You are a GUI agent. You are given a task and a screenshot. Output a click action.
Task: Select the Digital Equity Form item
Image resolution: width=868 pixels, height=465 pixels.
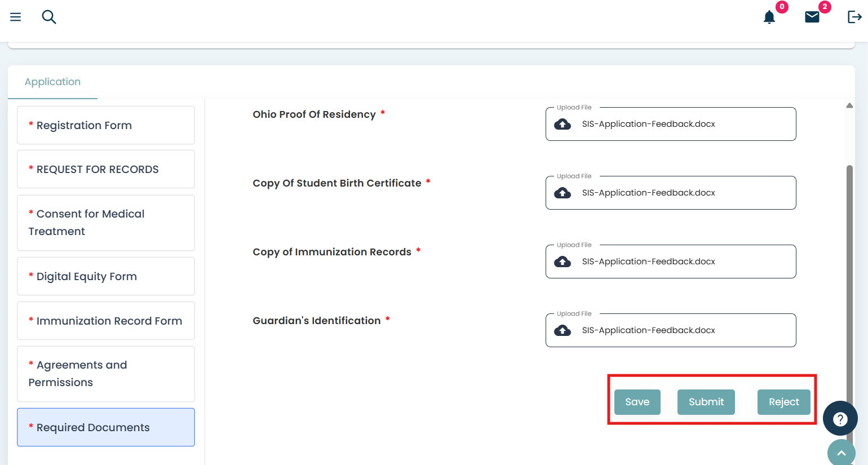click(106, 276)
